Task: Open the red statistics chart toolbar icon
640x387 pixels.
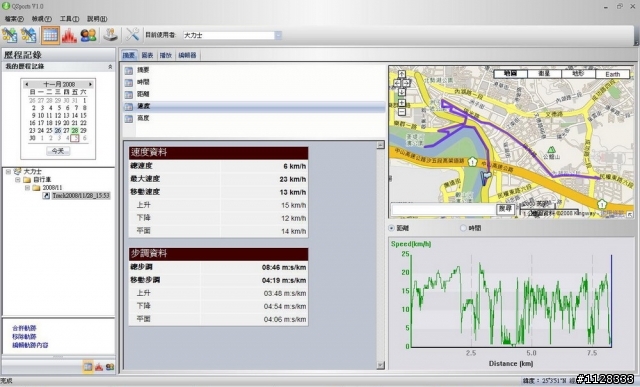Action: (x=69, y=36)
